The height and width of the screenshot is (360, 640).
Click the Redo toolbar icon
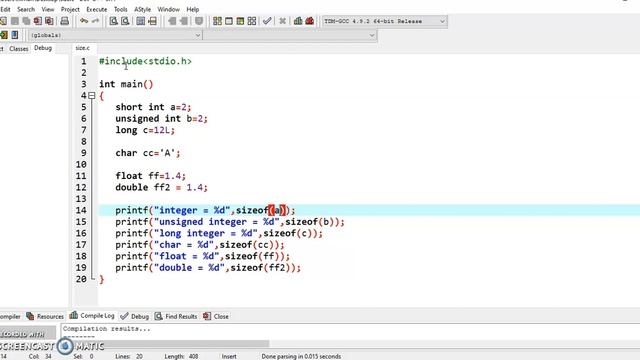point(96,21)
